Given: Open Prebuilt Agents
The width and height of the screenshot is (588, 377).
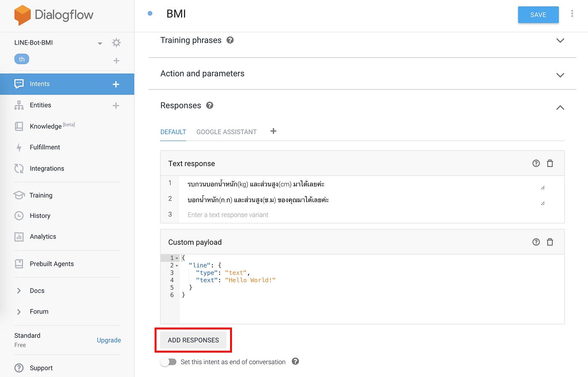Looking at the screenshot, I should pos(52,264).
